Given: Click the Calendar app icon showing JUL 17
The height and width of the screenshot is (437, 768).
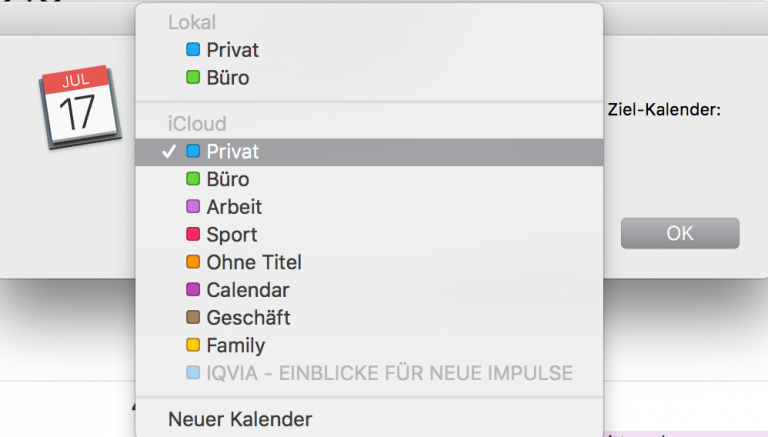Looking at the screenshot, I should pyautogui.click(x=78, y=107).
